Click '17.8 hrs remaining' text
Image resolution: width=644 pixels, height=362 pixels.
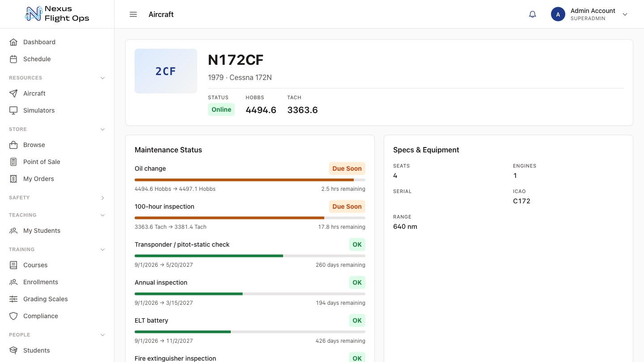tap(342, 227)
